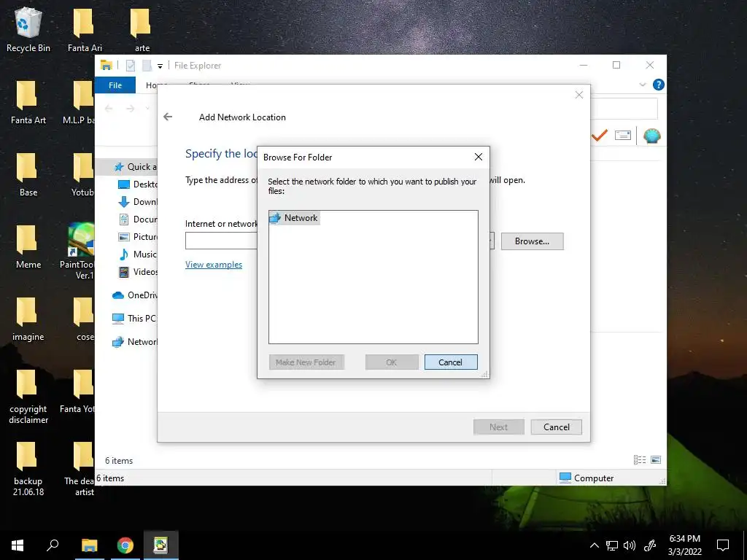Click the Browse... button in wizard
Screen dimensions: 747x560
(532, 241)
